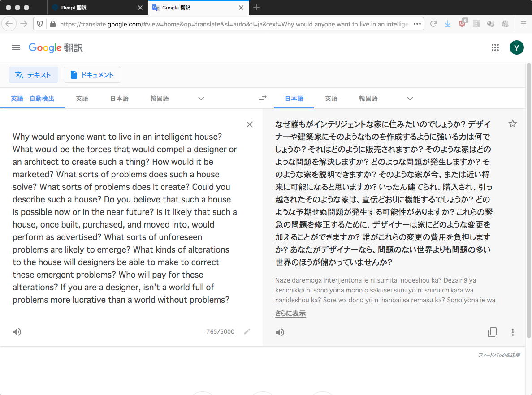
Task: Select 英語 - 自動検出 source language tab
Action: pyautogui.click(x=32, y=99)
